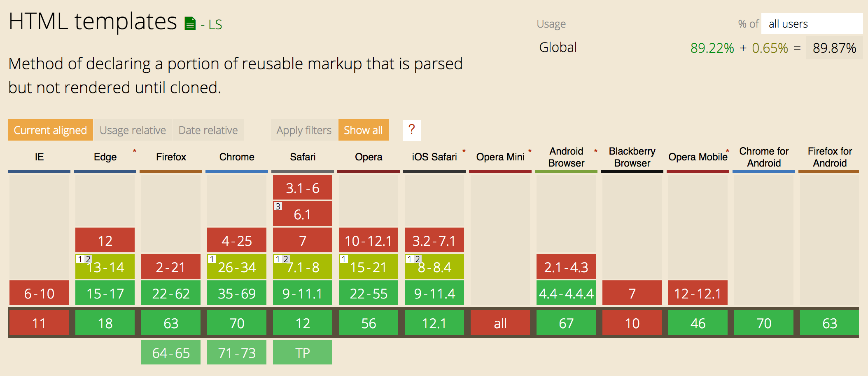Toggle the Show all versions view
The width and height of the screenshot is (868, 376).
coord(364,129)
